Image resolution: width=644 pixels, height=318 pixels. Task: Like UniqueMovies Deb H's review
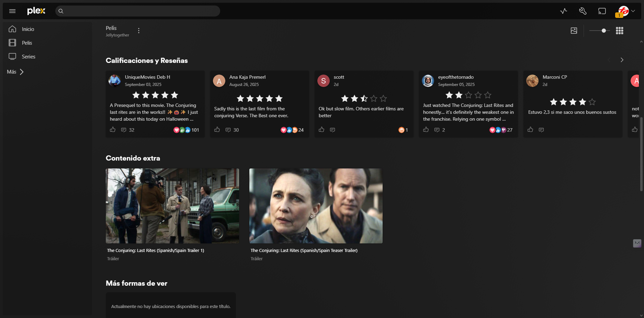pos(113,130)
